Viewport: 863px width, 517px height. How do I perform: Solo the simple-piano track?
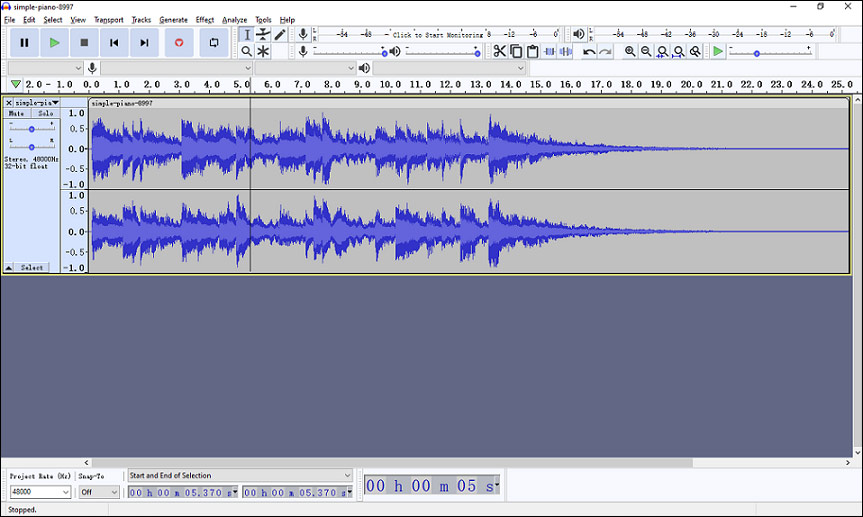(46, 113)
